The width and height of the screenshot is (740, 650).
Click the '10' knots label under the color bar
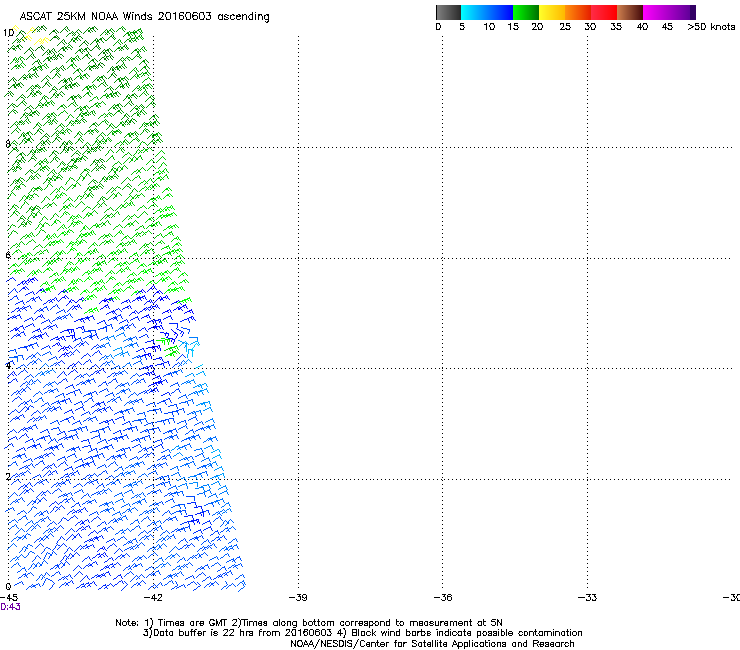tap(489, 27)
